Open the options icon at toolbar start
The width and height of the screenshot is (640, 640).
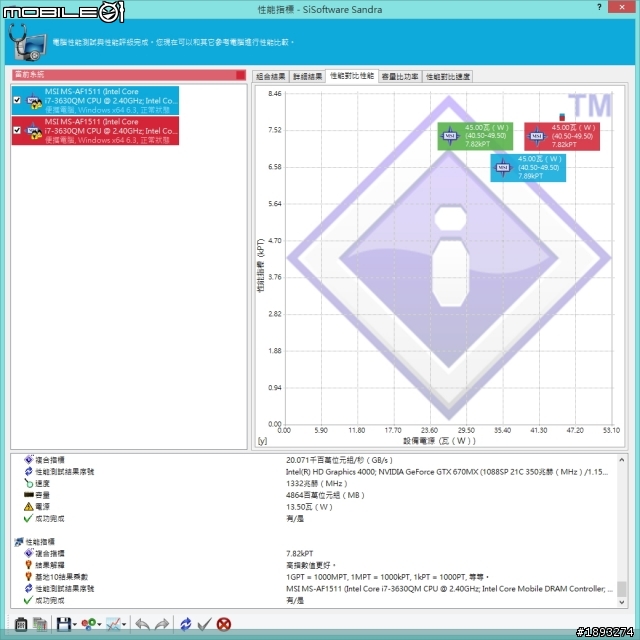[21, 624]
